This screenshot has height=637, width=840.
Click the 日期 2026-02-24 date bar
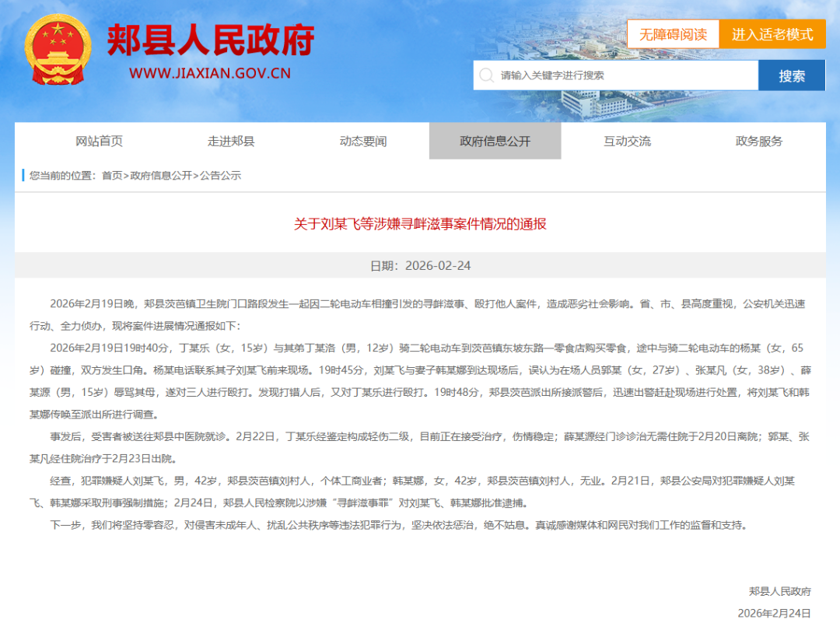[x=420, y=265]
